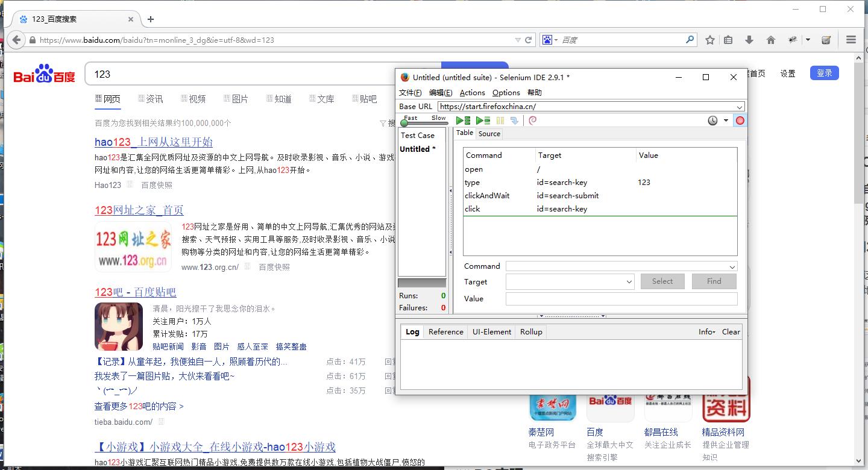The width and height of the screenshot is (868, 470).
Task: Select the 'clickAndWait' command row
Action: tap(600, 196)
